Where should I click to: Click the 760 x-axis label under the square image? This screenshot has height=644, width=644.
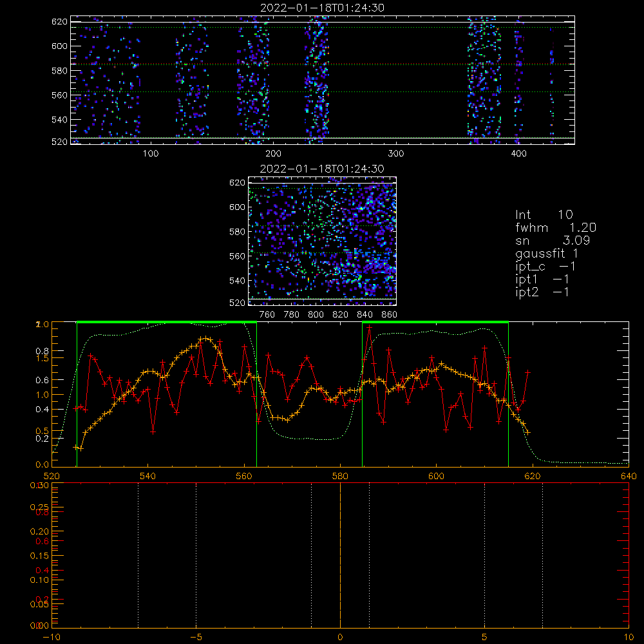[x=267, y=315]
